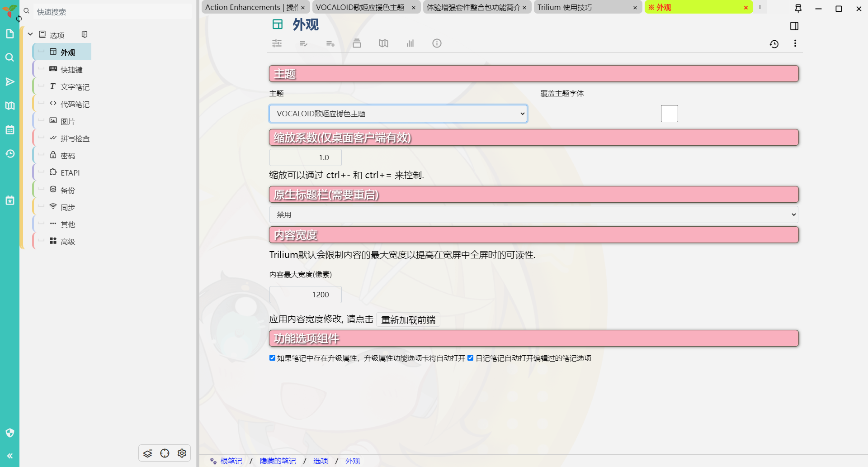Image resolution: width=868 pixels, height=467 pixels.
Task: Uncheck the journal note auto-open edited option
Action: pos(470,358)
